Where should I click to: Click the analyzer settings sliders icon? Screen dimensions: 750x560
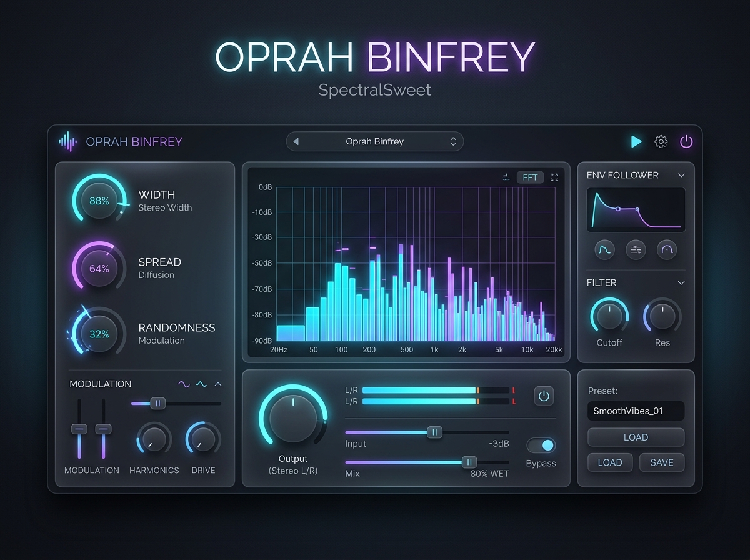506,177
